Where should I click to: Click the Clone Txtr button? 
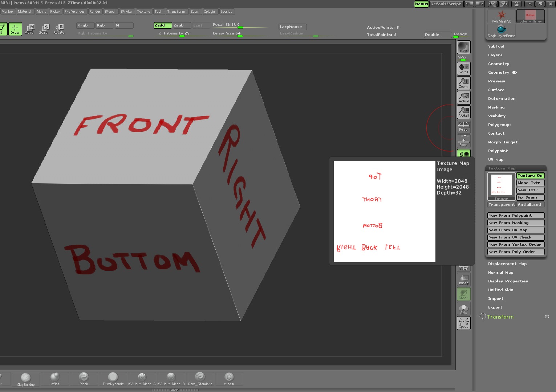point(530,183)
